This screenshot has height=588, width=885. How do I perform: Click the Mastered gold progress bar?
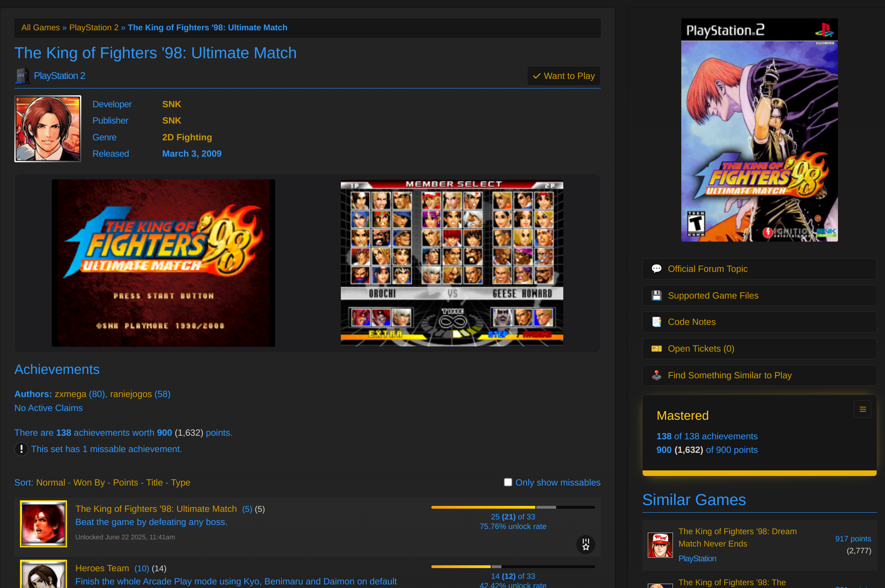click(x=759, y=473)
